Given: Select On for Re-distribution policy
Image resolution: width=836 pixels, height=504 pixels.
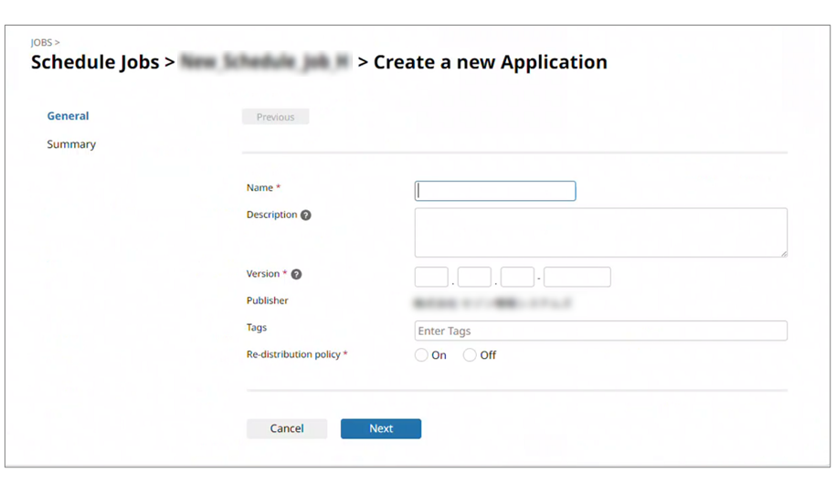Looking at the screenshot, I should [x=421, y=355].
